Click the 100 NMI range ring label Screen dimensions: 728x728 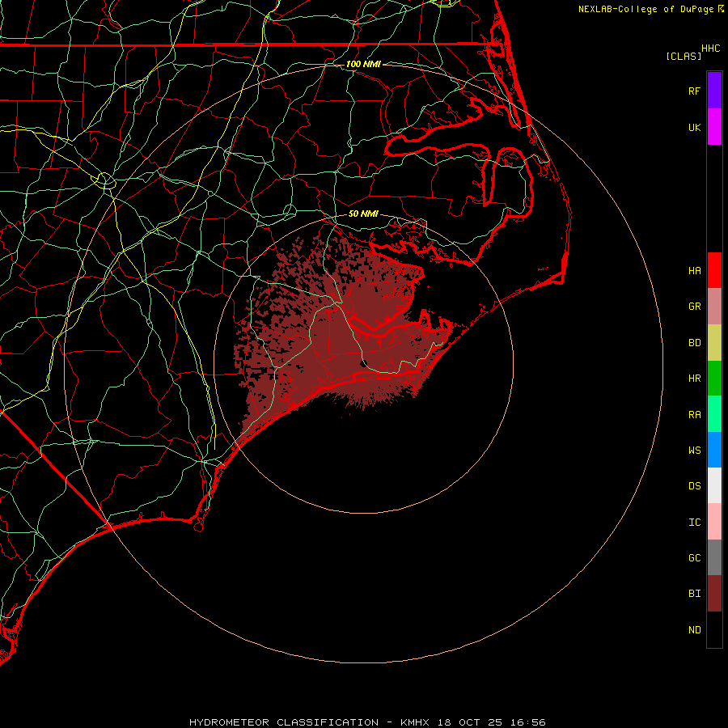pyautogui.click(x=363, y=64)
